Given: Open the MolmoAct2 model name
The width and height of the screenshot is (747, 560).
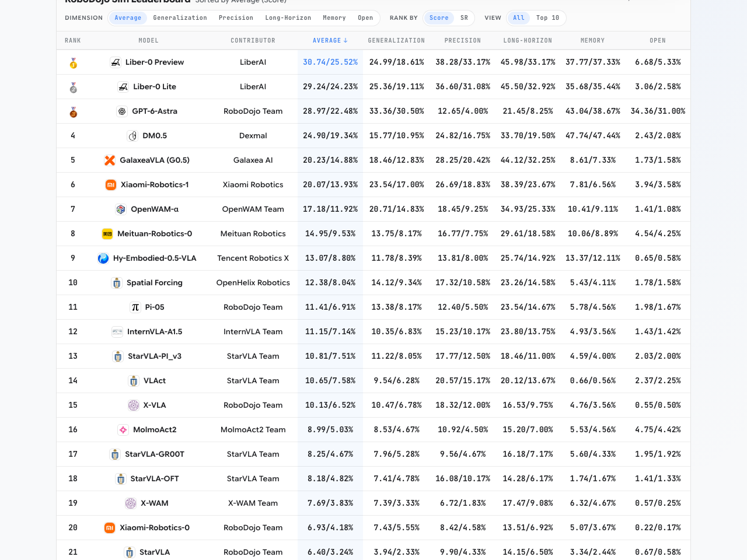Looking at the screenshot, I should click(x=155, y=430).
